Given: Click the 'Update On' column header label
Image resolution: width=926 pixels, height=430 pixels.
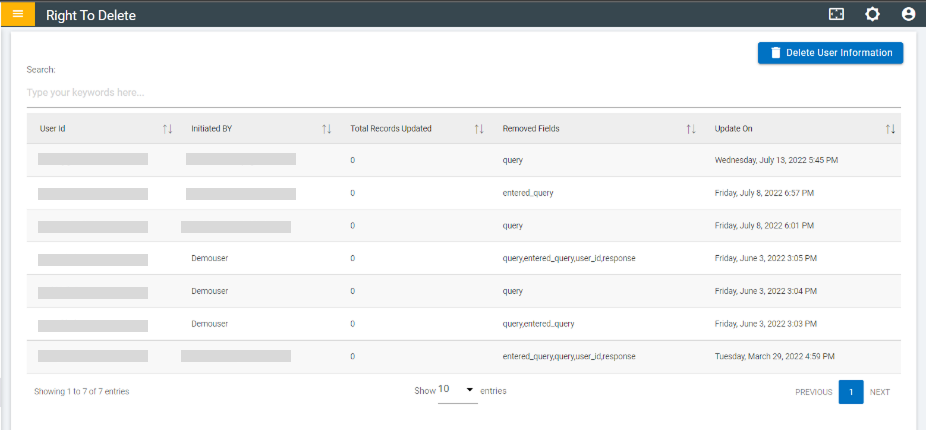Looking at the screenshot, I should pyautogui.click(x=733, y=129).
